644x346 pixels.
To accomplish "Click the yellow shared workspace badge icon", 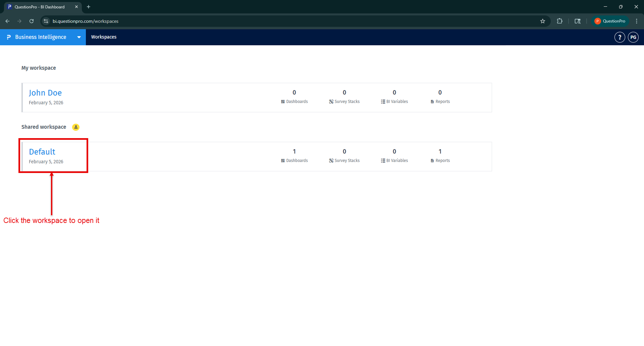I will point(76,127).
